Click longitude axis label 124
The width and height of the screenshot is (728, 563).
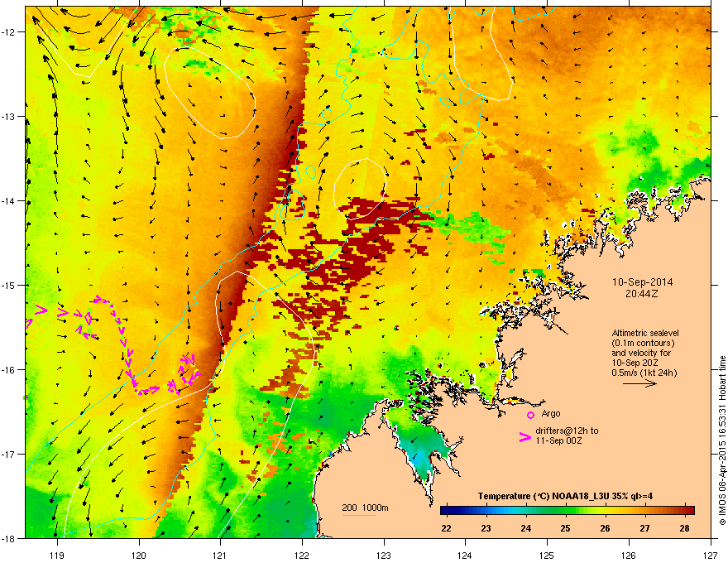point(465,555)
